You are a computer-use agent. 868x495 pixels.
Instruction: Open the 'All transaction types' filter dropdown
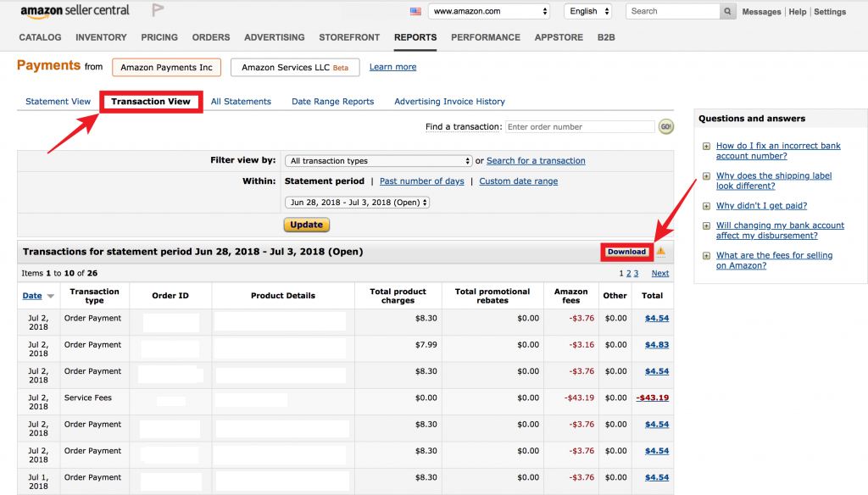(x=378, y=160)
